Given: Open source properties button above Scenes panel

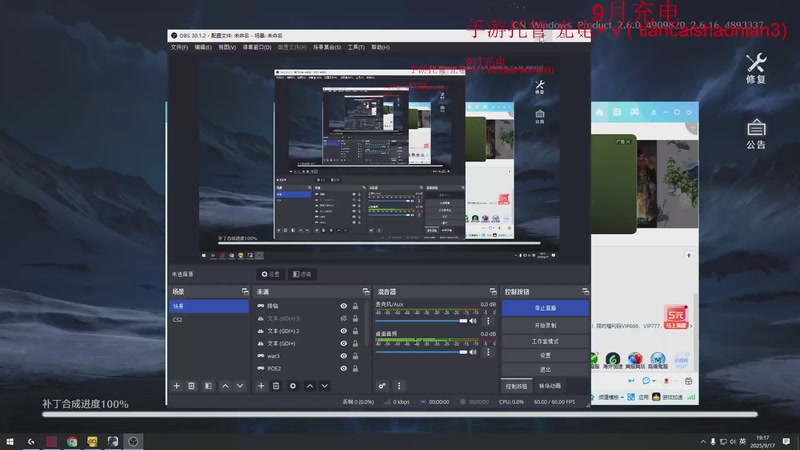Looking at the screenshot, I should coord(270,274).
